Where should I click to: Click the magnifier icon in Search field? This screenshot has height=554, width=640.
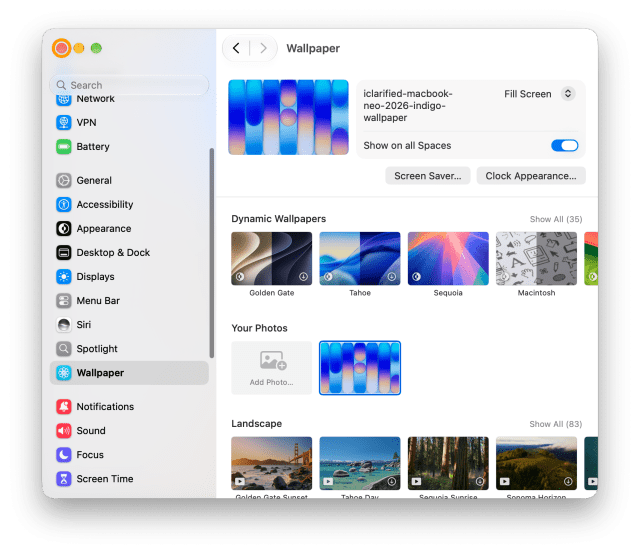click(x=61, y=85)
